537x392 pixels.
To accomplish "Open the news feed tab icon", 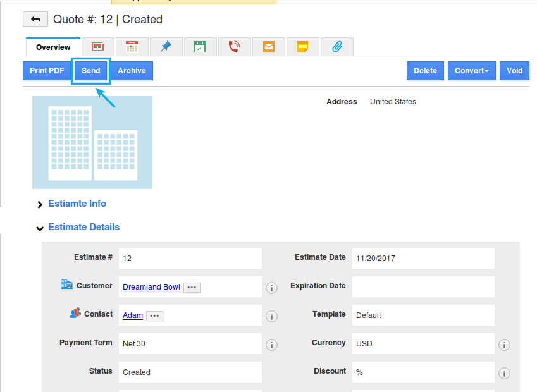I will coord(97,47).
